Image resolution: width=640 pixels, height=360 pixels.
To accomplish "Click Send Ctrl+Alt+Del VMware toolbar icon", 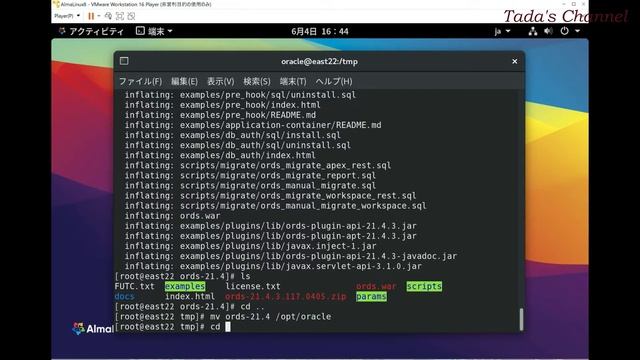I will pyautogui.click(x=108, y=16).
